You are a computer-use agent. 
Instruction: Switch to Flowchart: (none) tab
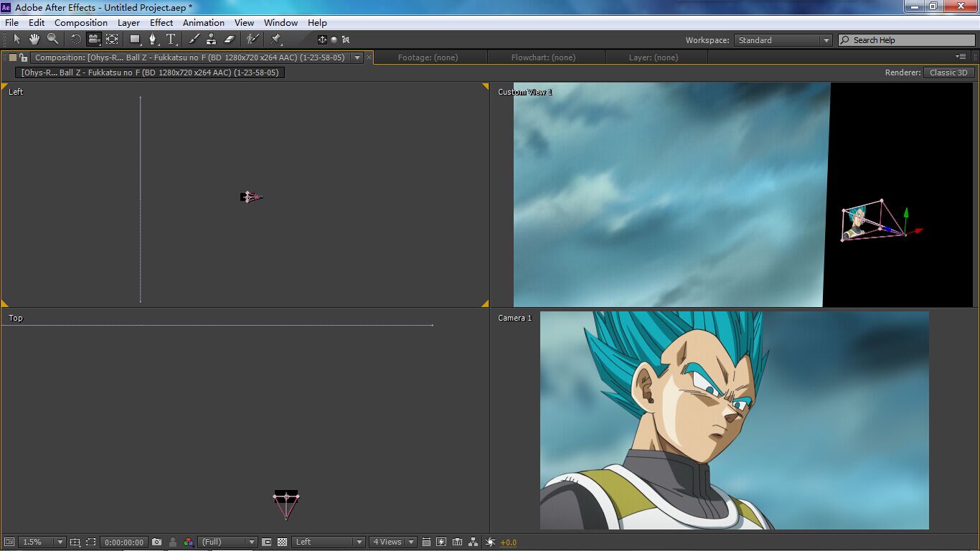543,57
